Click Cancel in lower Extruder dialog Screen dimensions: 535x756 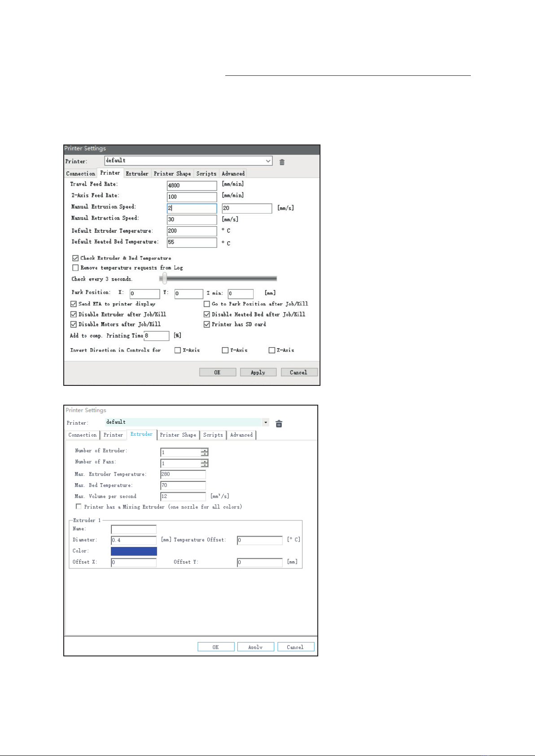point(296,647)
